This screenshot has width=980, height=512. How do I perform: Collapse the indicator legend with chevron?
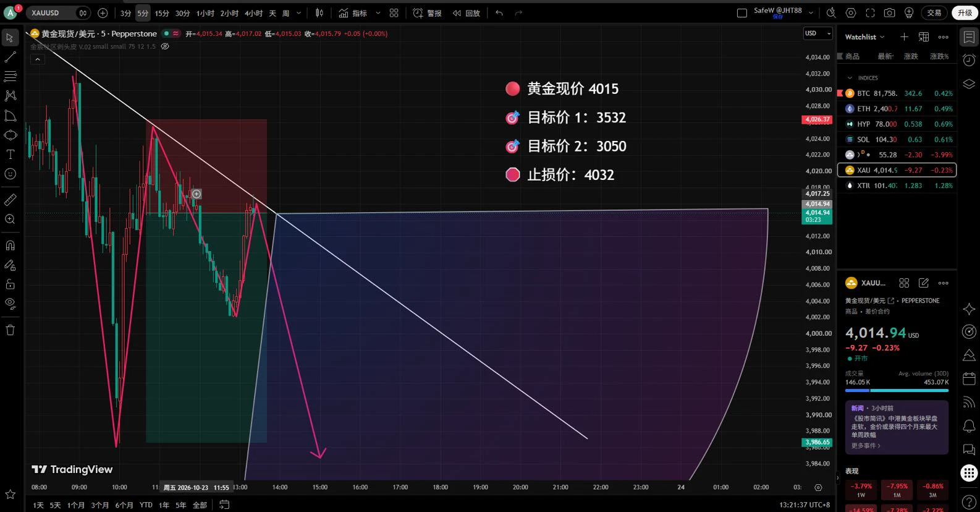[38, 59]
